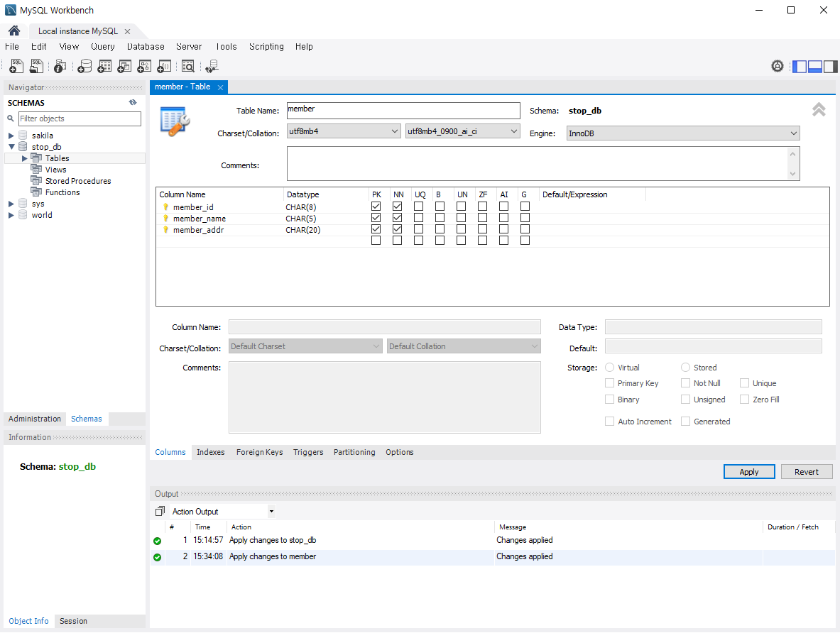Click the sakila database icon

pos(23,135)
